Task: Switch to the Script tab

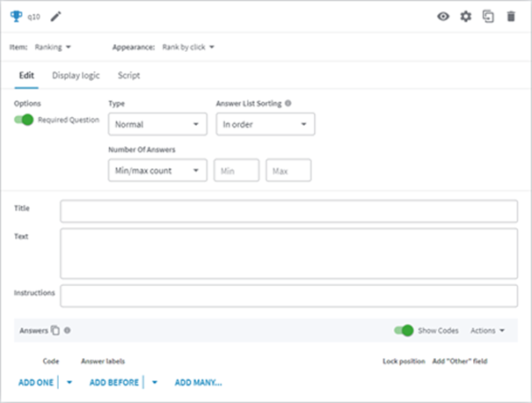Action: click(129, 76)
